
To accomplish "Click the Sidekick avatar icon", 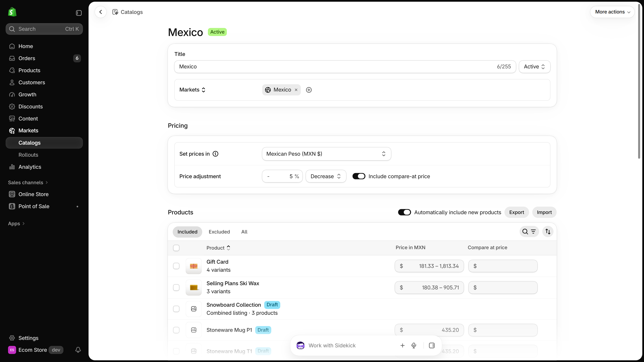I will [300, 346].
